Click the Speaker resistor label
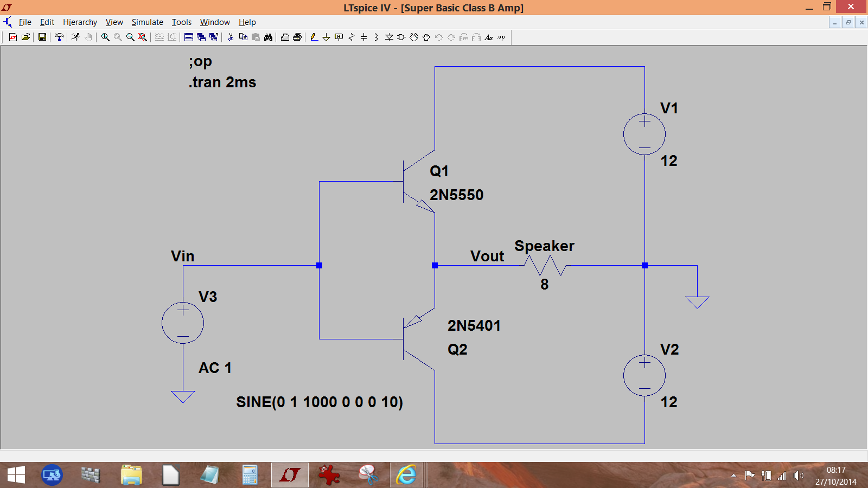 [544, 246]
